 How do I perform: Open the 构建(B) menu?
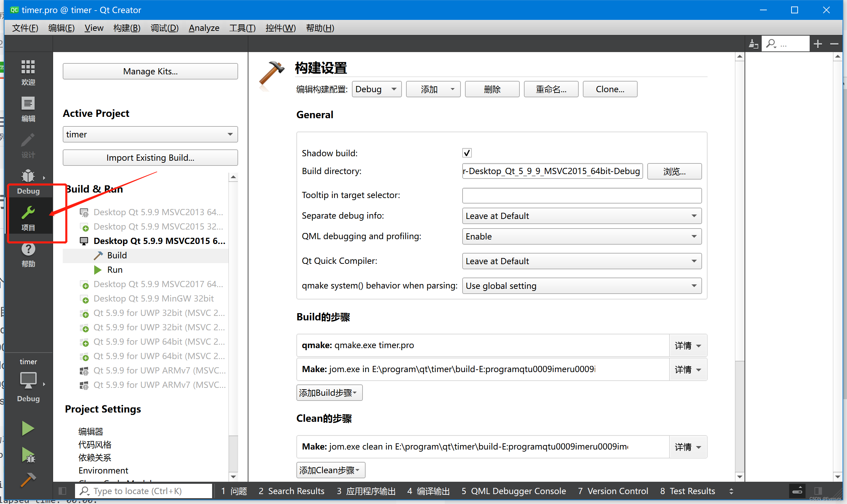[126, 28]
